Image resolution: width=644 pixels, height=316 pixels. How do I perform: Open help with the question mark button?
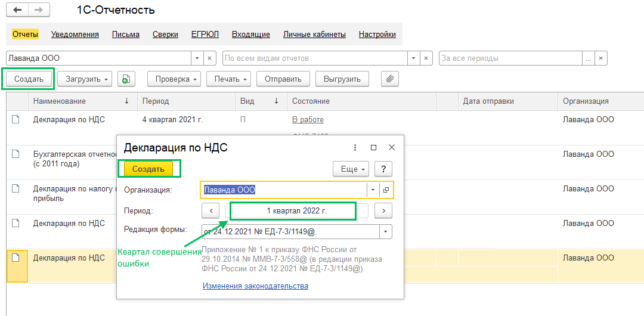383,169
